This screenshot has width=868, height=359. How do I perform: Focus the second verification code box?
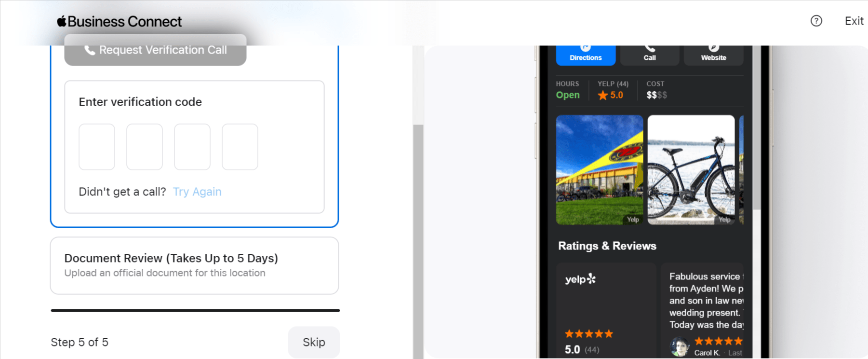[x=145, y=147]
